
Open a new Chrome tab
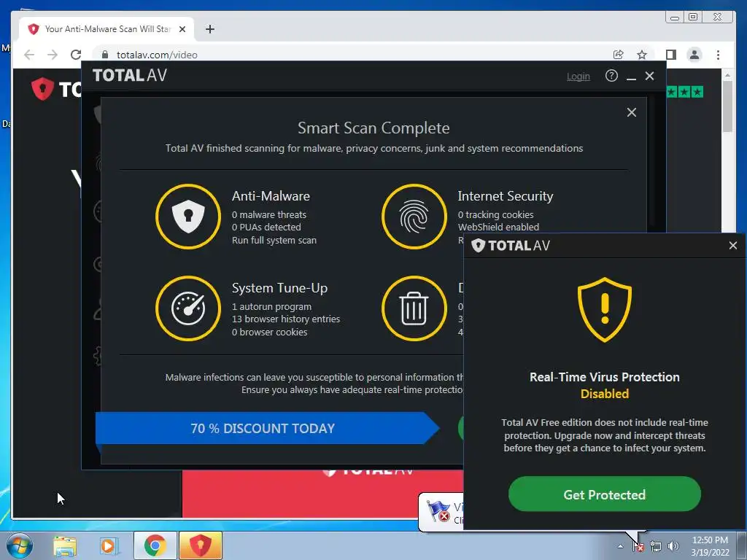(209, 29)
